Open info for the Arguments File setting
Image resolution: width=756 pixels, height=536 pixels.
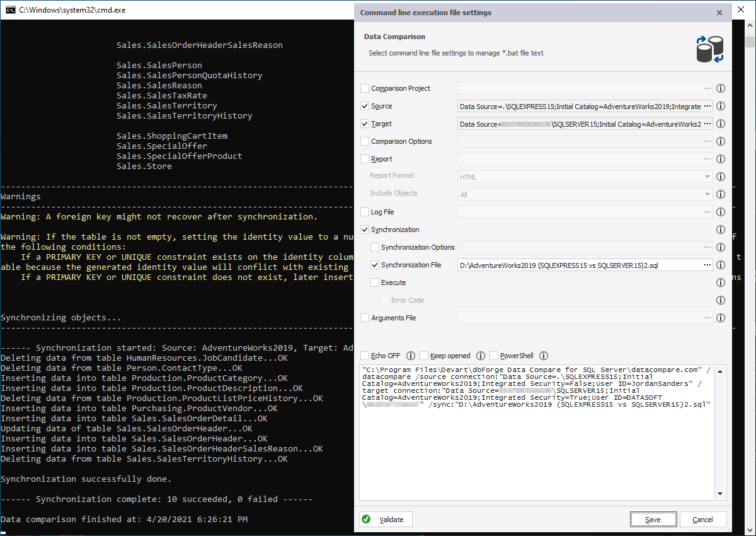720,318
